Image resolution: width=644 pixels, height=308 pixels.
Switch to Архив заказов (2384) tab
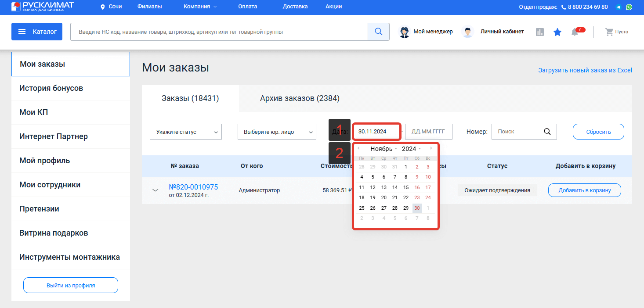point(300,98)
